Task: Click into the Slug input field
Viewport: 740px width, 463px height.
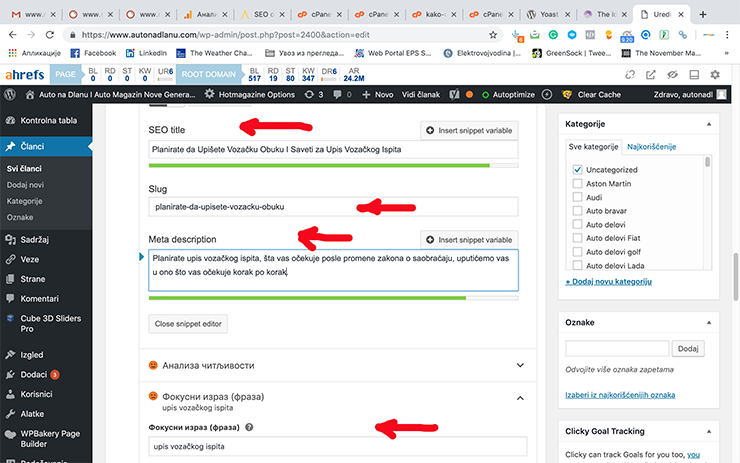Action: (333, 207)
